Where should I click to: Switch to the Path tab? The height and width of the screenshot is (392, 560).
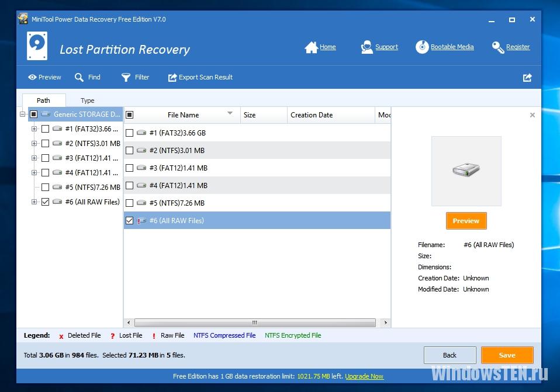click(x=44, y=100)
